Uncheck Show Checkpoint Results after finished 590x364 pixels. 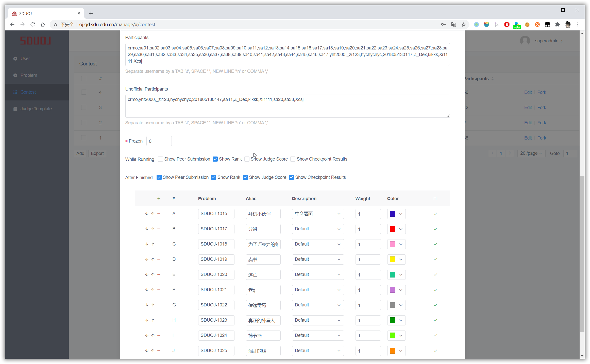pyautogui.click(x=291, y=177)
